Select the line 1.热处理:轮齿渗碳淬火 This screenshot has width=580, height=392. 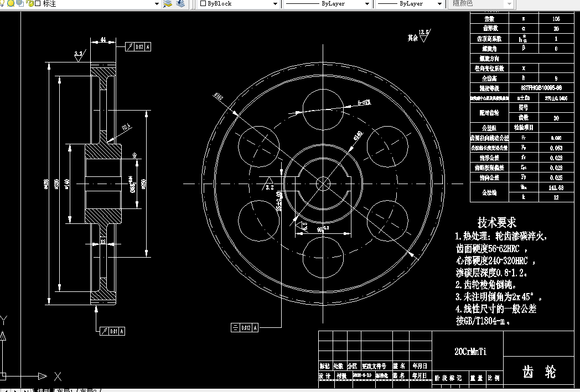(x=501, y=236)
